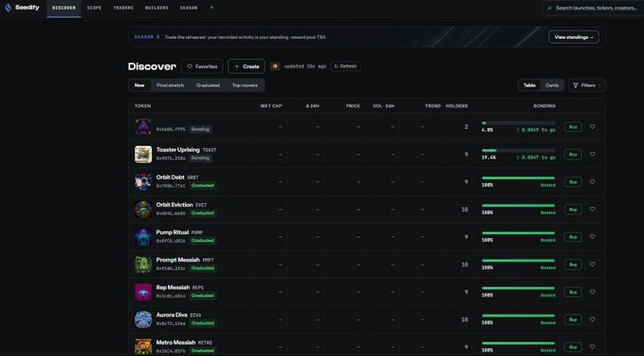This screenshot has height=356, width=644.
Task: Select the New filter tab
Action: (139, 85)
